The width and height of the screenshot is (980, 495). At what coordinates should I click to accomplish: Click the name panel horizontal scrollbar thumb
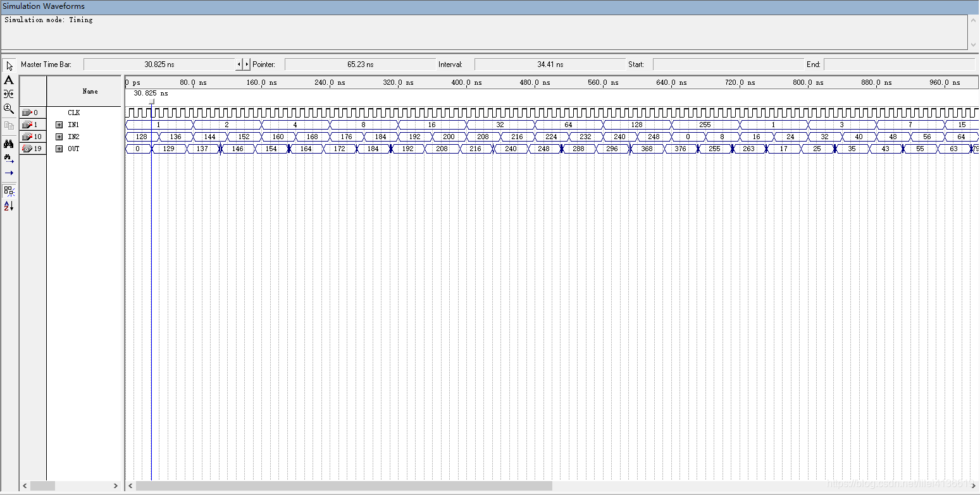click(43, 486)
